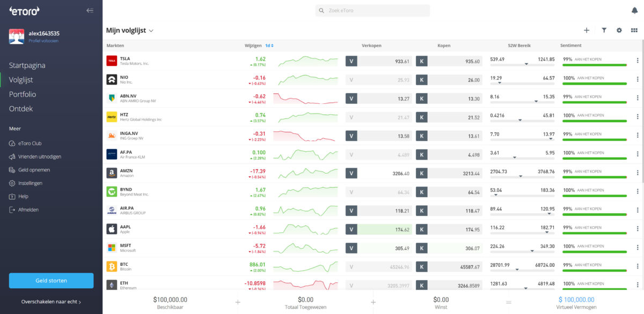Select Volglijst in sidebar
This screenshot has width=644, height=314.
[x=21, y=80]
